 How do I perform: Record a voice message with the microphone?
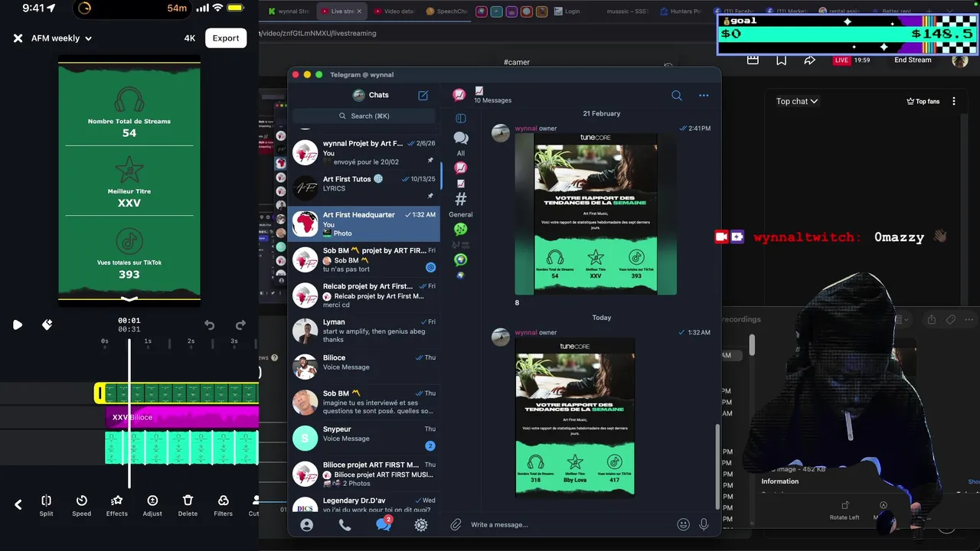point(704,525)
